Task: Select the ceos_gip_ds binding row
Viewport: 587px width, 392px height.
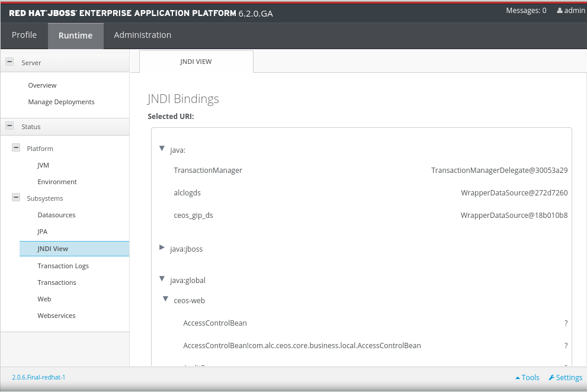Action: click(x=371, y=216)
